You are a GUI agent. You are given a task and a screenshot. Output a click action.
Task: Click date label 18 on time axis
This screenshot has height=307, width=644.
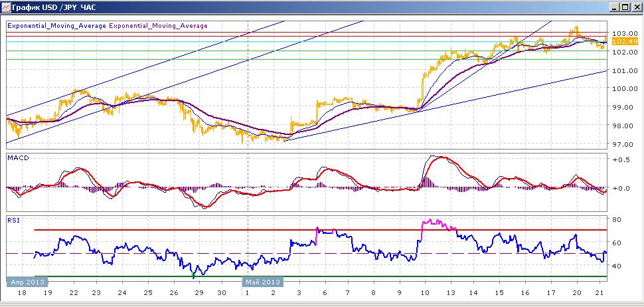point(21,293)
